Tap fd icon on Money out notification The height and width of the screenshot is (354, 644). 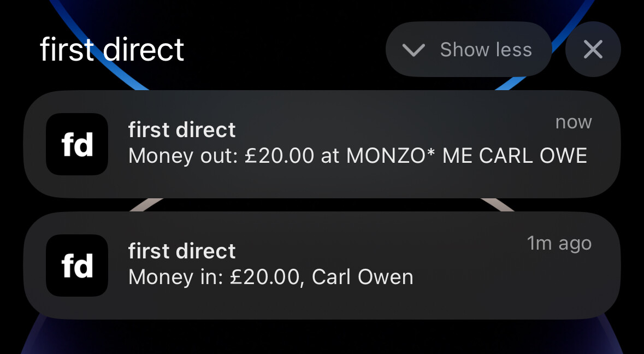pos(77,144)
